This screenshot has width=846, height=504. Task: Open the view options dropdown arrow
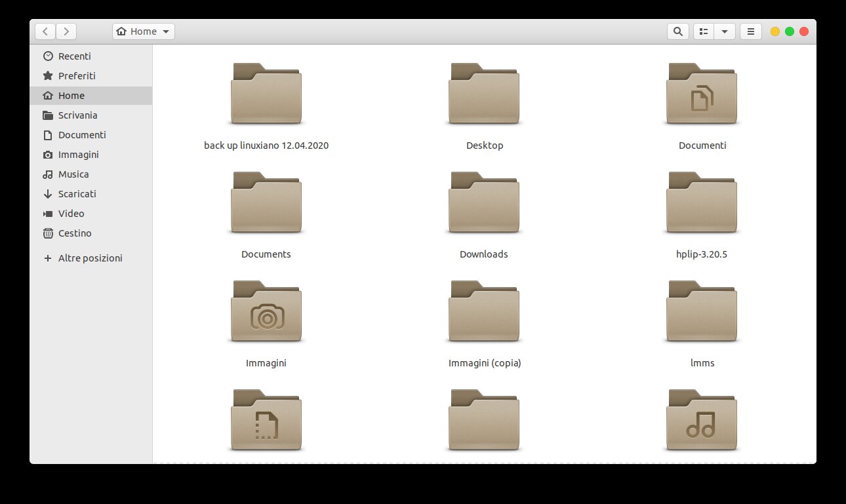[x=725, y=31]
